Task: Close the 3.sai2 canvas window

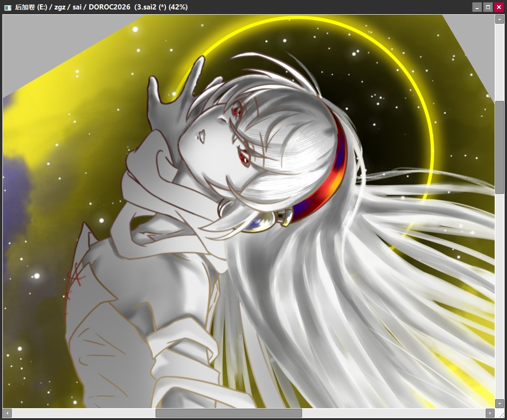Action: point(499,7)
